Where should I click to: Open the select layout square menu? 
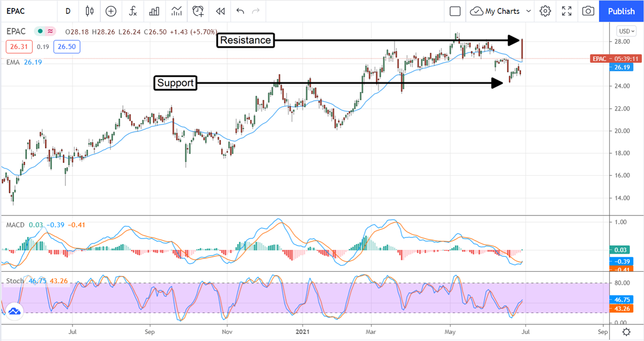(455, 11)
